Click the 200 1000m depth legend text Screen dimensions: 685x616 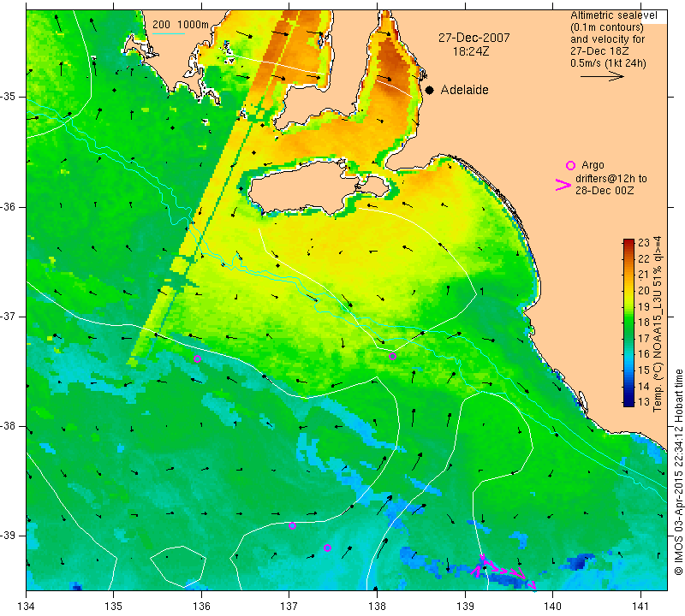(x=181, y=25)
